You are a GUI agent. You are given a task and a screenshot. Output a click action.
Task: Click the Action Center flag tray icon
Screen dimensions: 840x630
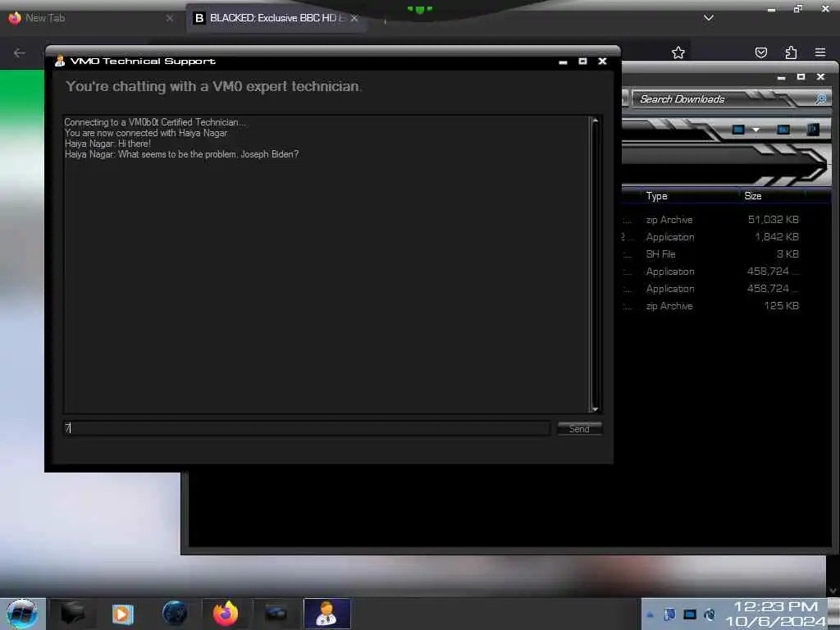point(669,614)
